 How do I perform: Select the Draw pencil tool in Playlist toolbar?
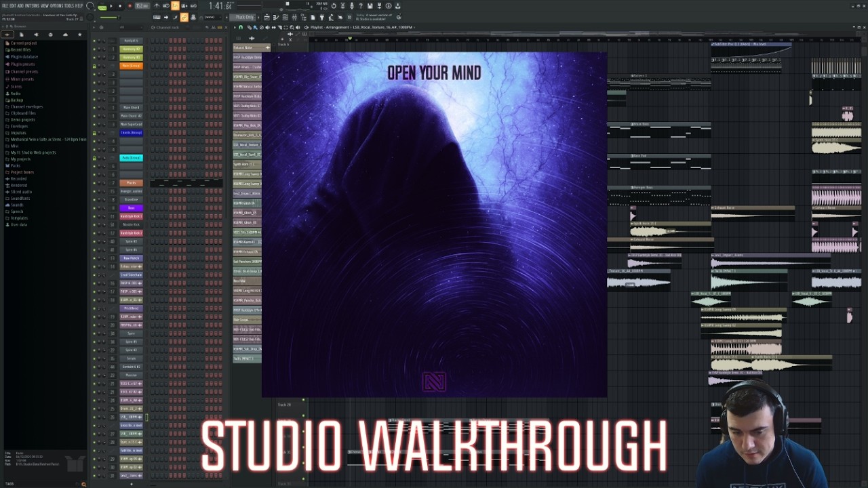point(249,27)
